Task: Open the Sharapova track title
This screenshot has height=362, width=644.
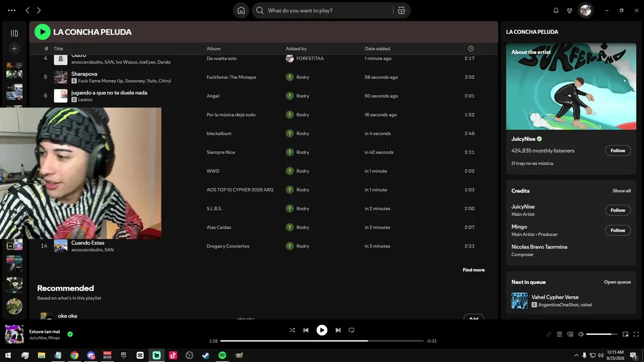Action: [85, 74]
